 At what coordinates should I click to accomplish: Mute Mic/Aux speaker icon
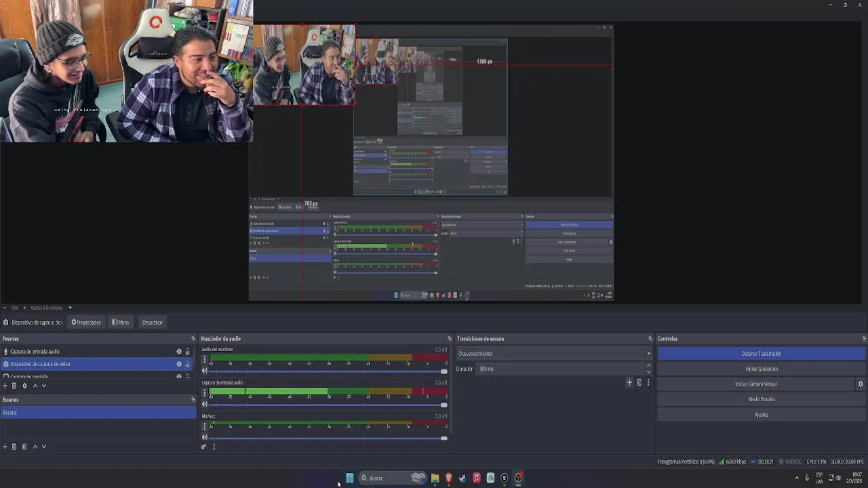click(205, 439)
